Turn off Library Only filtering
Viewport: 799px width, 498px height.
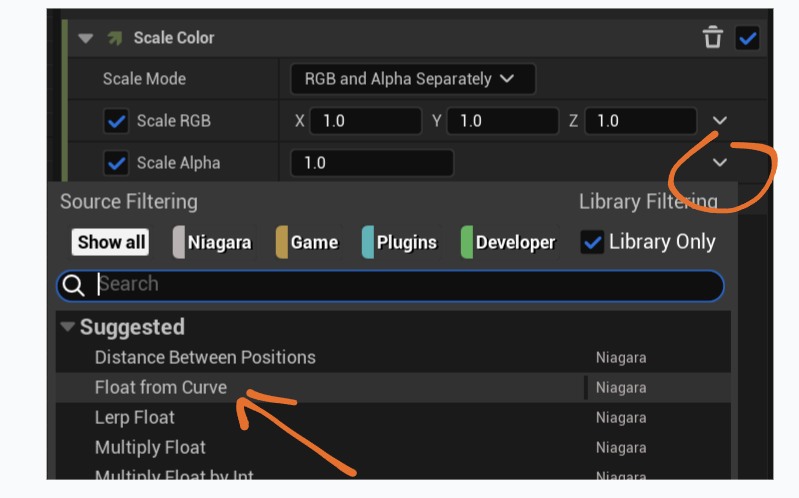593,242
